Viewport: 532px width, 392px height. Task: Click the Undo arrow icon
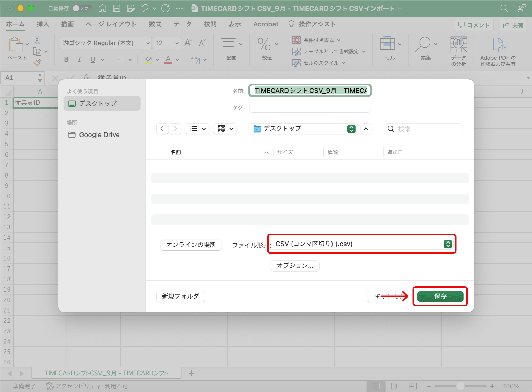[145, 8]
